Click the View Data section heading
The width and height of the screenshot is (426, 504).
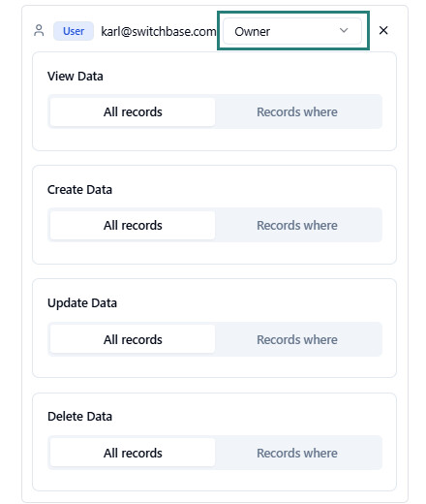[x=76, y=77]
